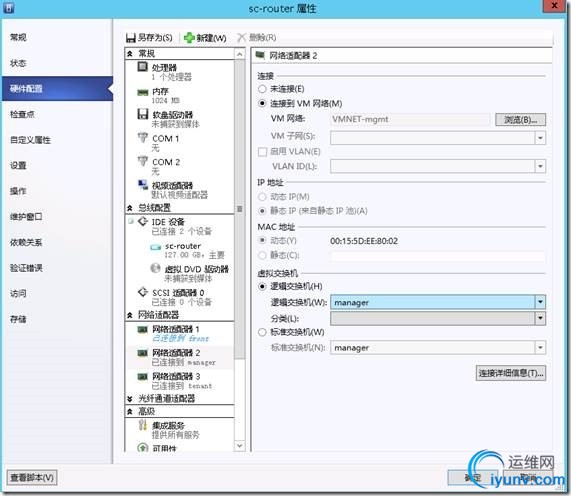Click the VM network VMNET-mgmt field

tap(410, 119)
